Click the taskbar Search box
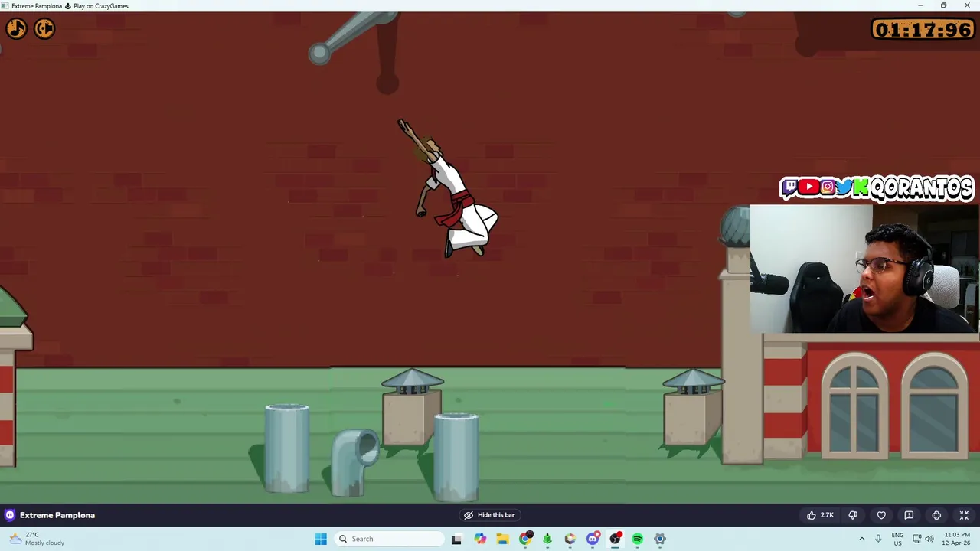The height and width of the screenshot is (551, 980). (387, 539)
